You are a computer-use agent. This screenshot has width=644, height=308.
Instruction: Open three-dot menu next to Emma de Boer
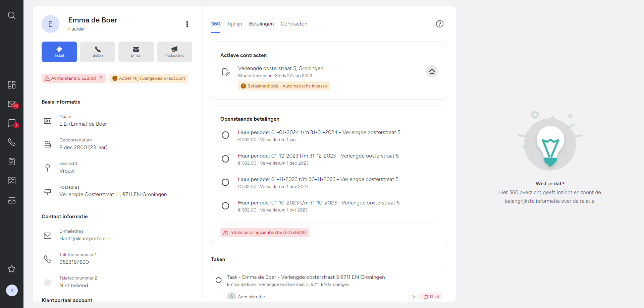(x=187, y=24)
